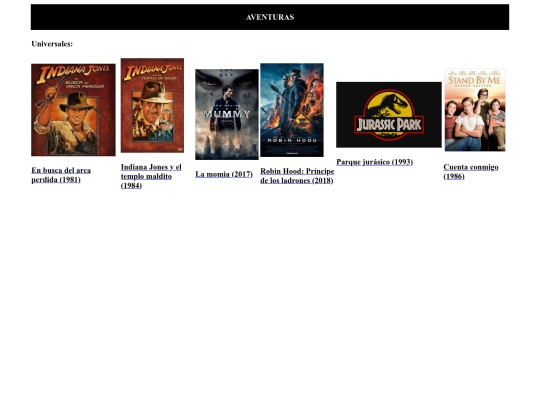The height and width of the screenshot is (405, 540).
Task: Click the Raiders of the Lost Ark poster
Action: tap(73, 110)
